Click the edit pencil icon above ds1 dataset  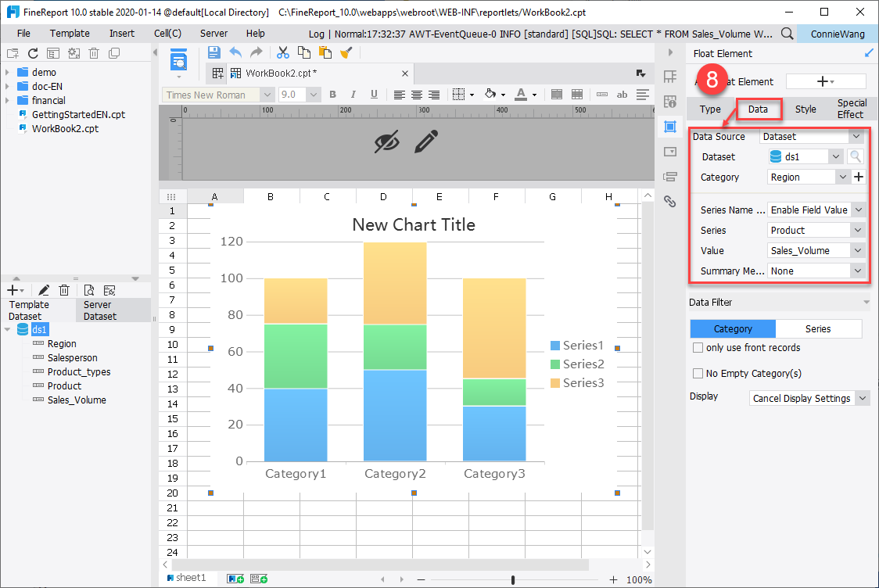coord(44,289)
